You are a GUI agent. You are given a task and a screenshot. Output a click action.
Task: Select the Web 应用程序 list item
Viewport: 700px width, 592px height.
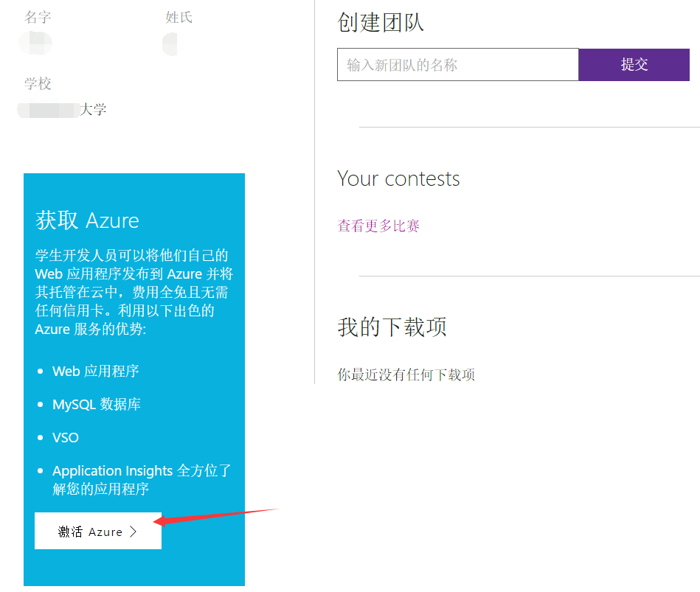96,371
